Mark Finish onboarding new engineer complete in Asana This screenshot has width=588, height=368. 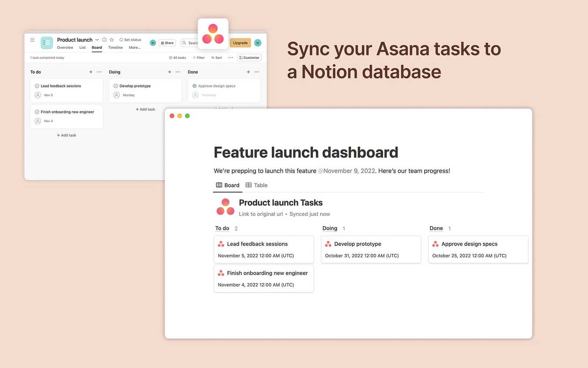tap(37, 112)
